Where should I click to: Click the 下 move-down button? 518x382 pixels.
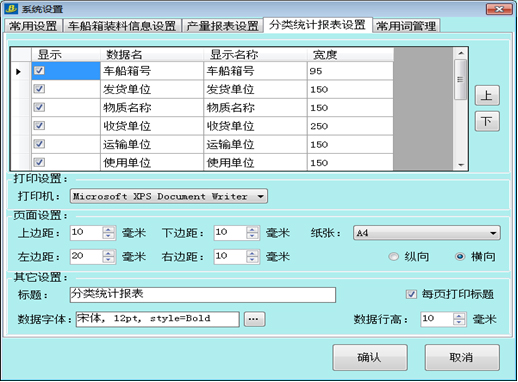point(487,121)
